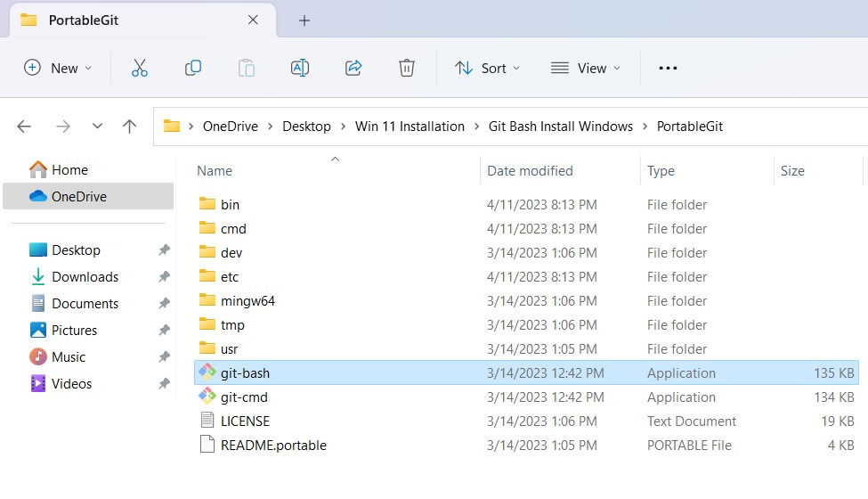Click the Rename icon in toolbar
868x499 pixels.
pyautogui.click(x=299, y=68)
